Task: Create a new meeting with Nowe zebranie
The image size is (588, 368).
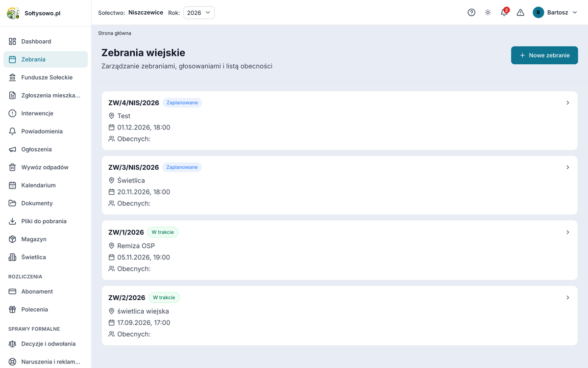Action: click(x=544, y=55)
